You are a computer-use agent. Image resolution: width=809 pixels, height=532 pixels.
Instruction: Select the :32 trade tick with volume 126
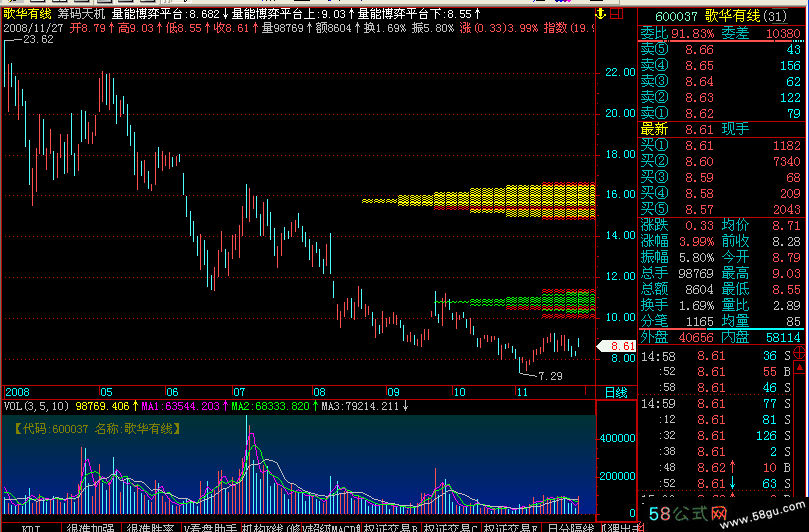pos(716,436)
